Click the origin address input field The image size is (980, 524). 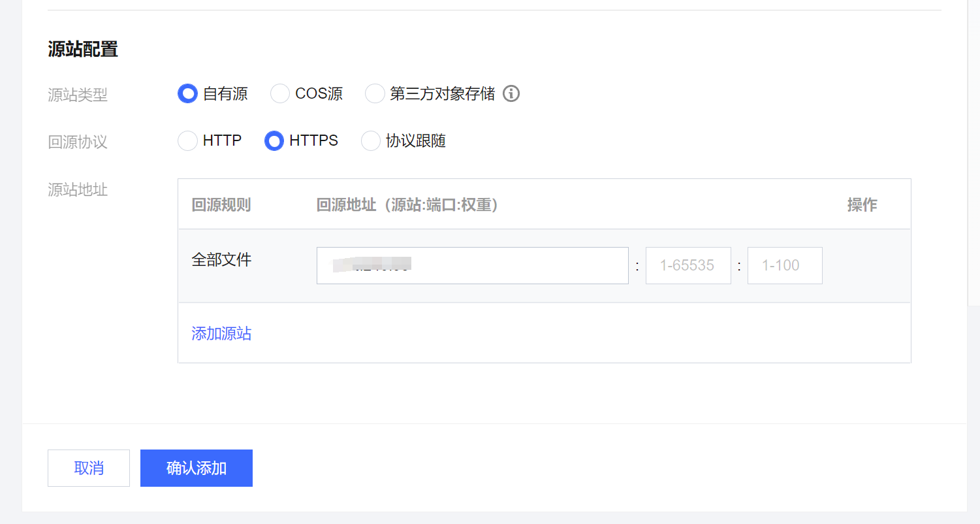point(472,265)
